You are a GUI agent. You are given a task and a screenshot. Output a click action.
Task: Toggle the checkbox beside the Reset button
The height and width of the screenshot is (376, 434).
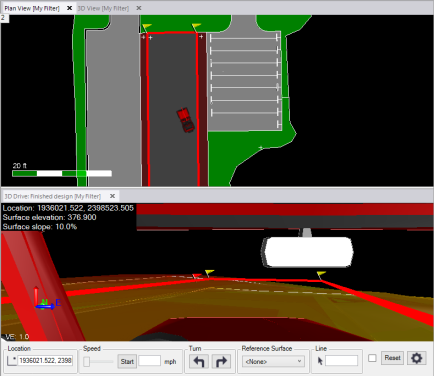372,358
